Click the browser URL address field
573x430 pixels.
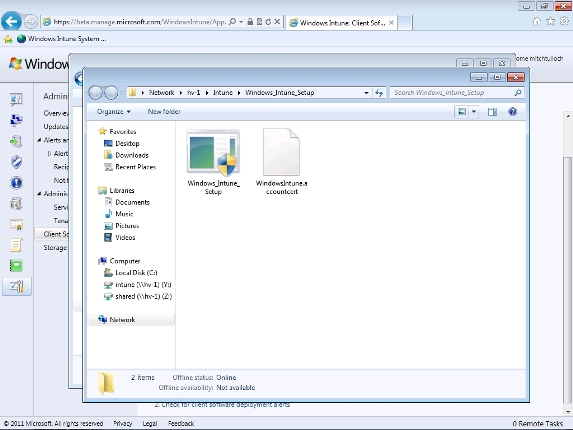pos(140,22)
